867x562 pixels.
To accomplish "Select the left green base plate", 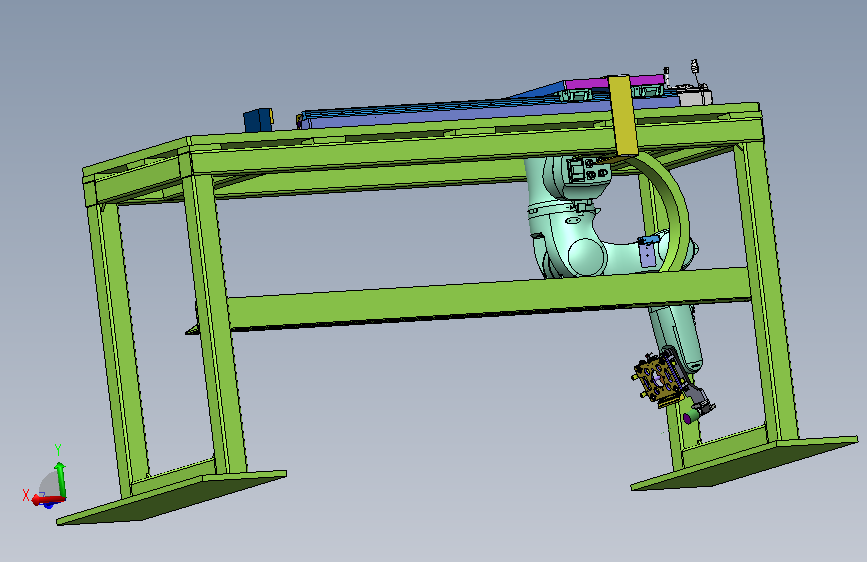I will [x=171, y=497].
